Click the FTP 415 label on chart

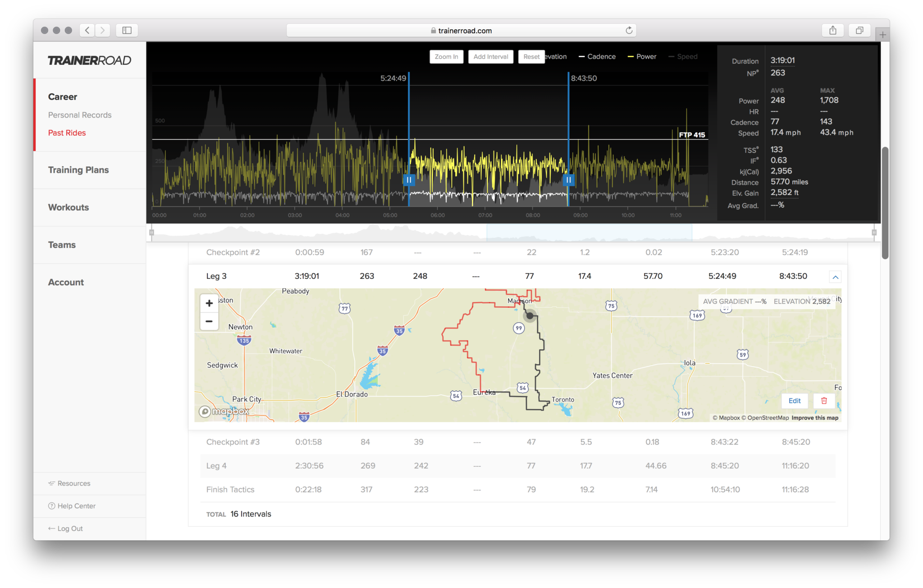point(692,135)
